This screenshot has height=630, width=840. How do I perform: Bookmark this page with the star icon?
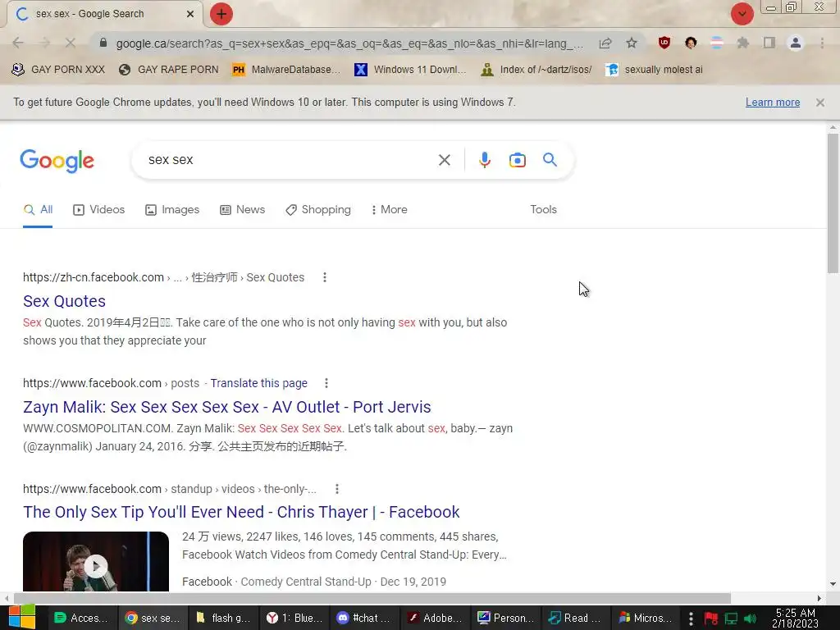coord(632,43)
